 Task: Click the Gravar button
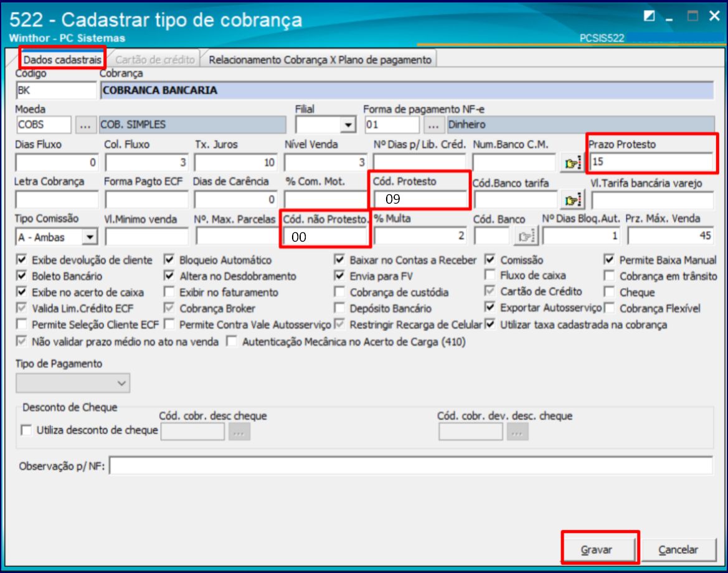click(x=597, y=550)
